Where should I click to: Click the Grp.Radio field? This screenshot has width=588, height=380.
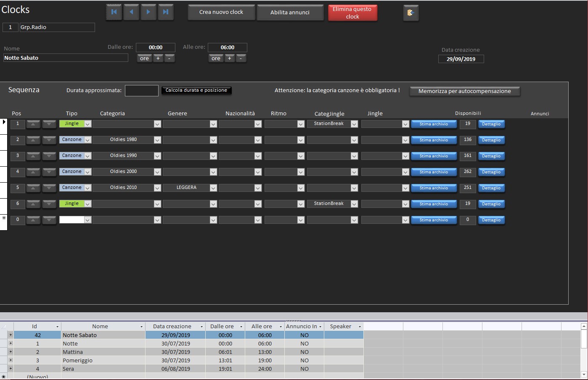[57, 27]
